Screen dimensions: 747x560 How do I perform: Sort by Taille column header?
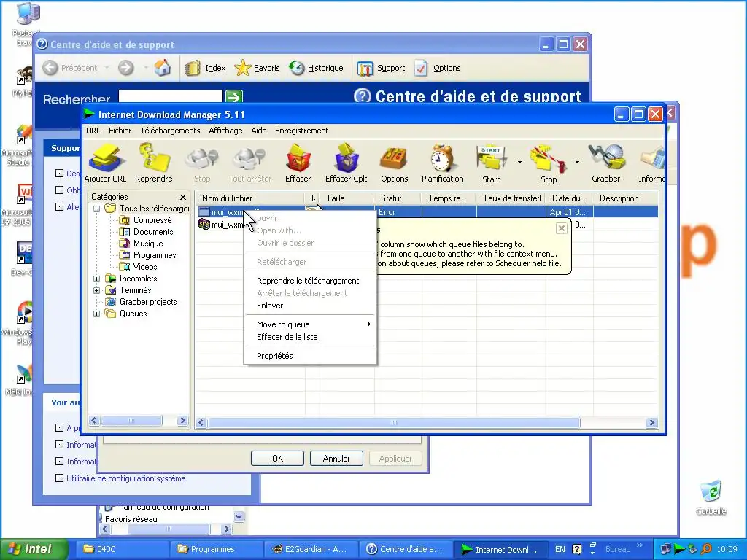[x=347, y=198]
